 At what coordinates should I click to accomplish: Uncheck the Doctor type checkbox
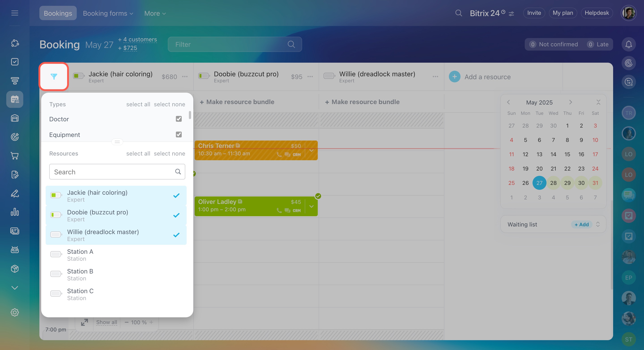click(179, 119)
